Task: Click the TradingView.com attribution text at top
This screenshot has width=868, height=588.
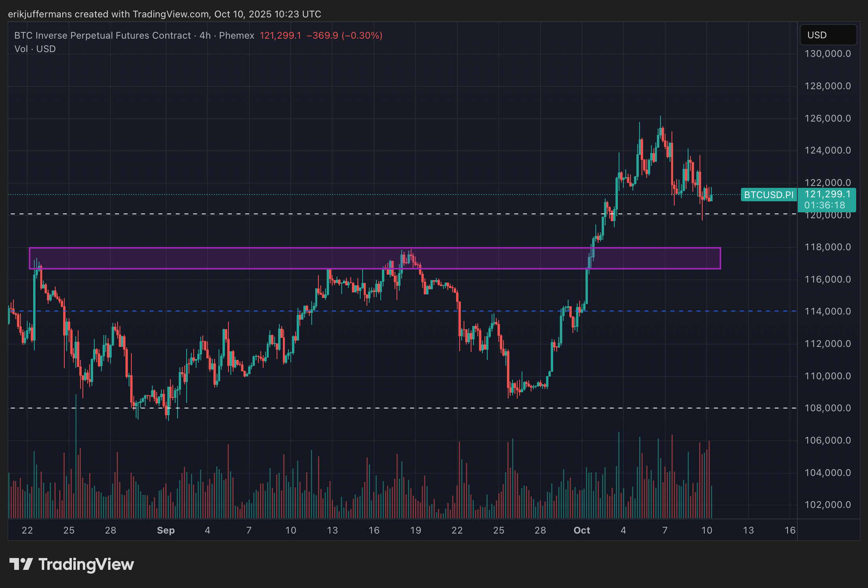Action: click(x=170, y=14)
